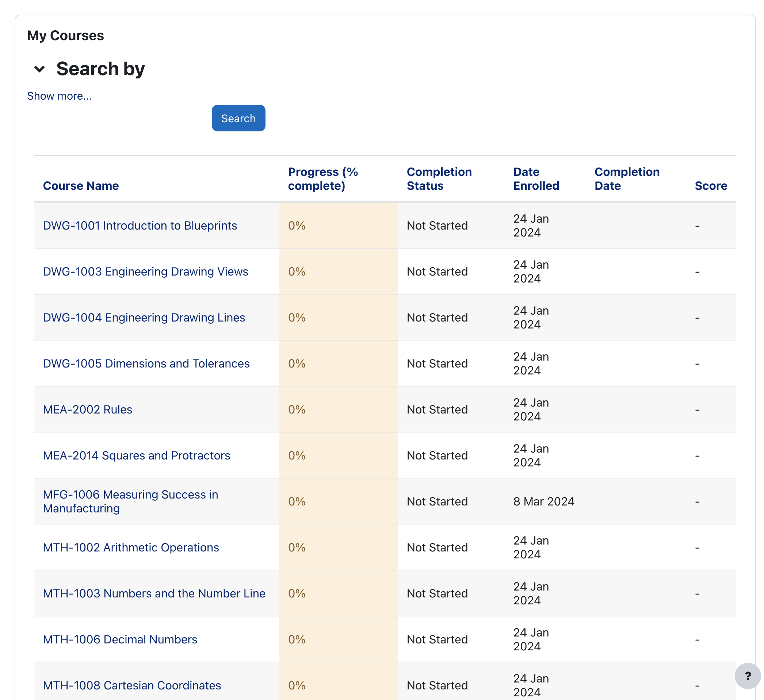Sort by Course Name column header
Image resolution: width=764 pixels, height=700 pixels.
point(81,186)
